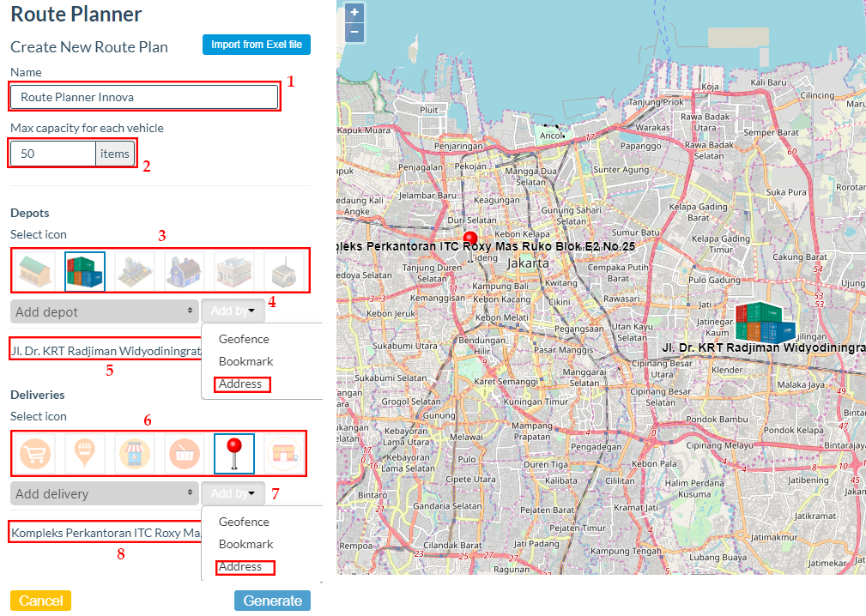Click the Generate button
Image resolution: width=866 pixels, height=616 pixels.
click(272, 601)
